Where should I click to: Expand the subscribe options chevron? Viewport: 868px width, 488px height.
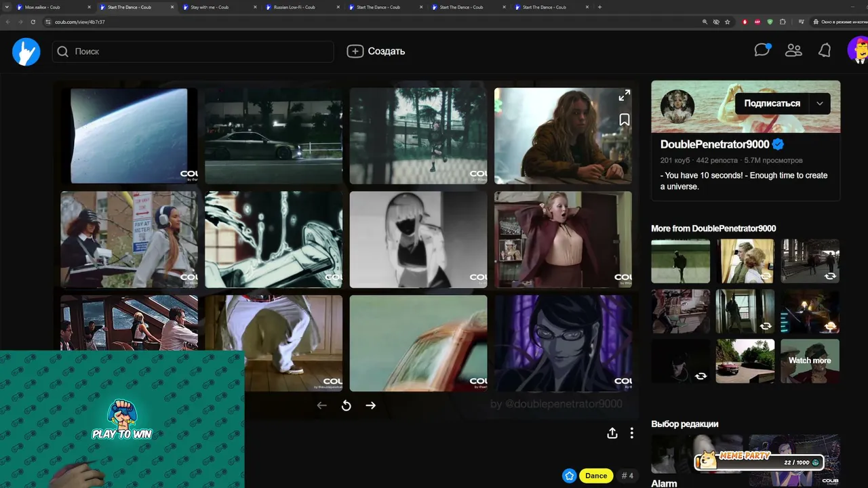(x=820, y=103)
